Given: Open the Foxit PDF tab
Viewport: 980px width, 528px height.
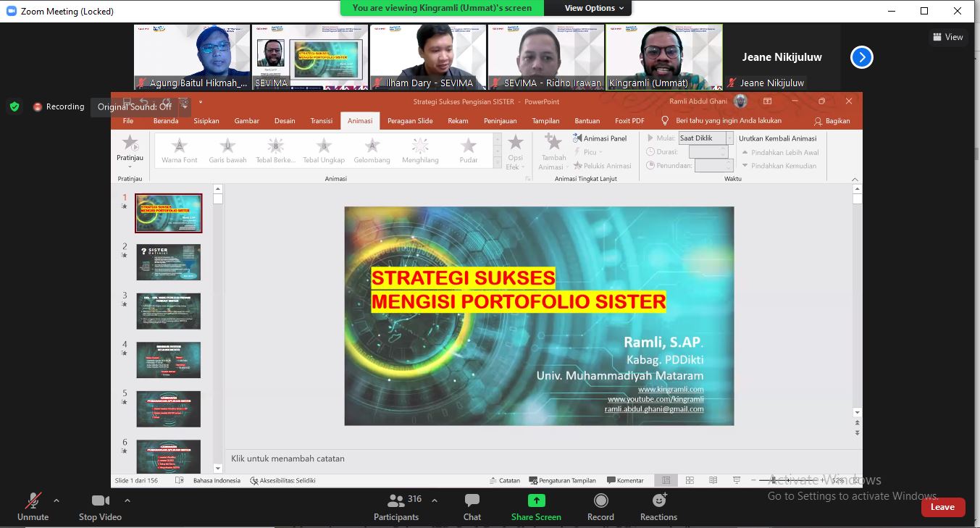Looking at the screenshot, I should [x=629, y=121].
